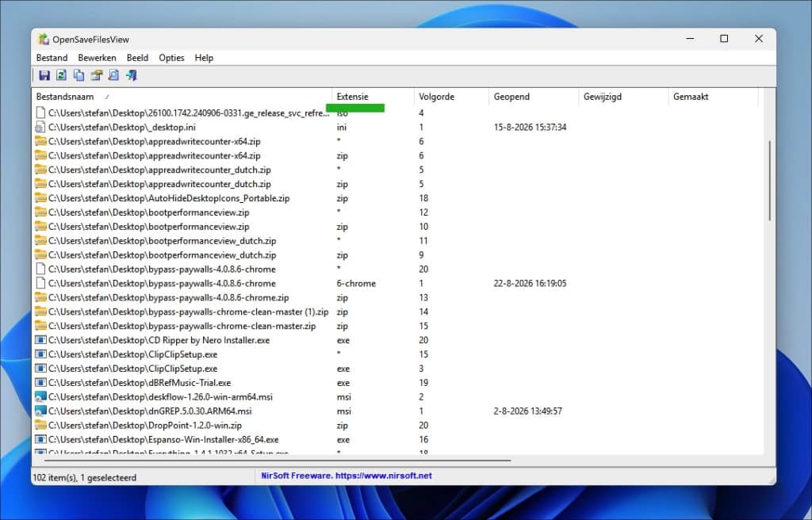
Task: Select dBRefMusic-Trial.exe file name
Action: tap(140, 383)
